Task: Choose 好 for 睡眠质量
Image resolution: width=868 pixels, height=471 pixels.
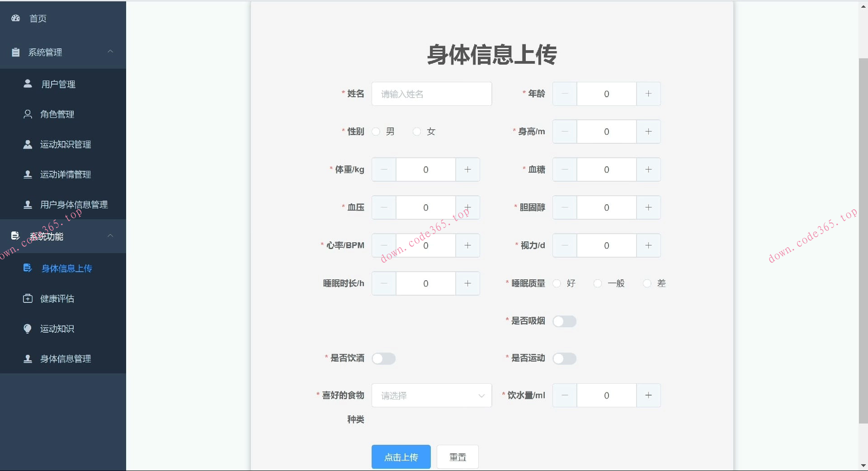Action: (x=557, y=283)
